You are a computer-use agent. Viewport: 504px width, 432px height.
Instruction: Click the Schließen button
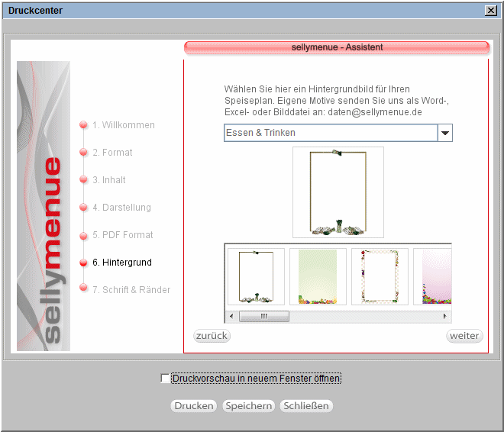[x=306, y=406]
